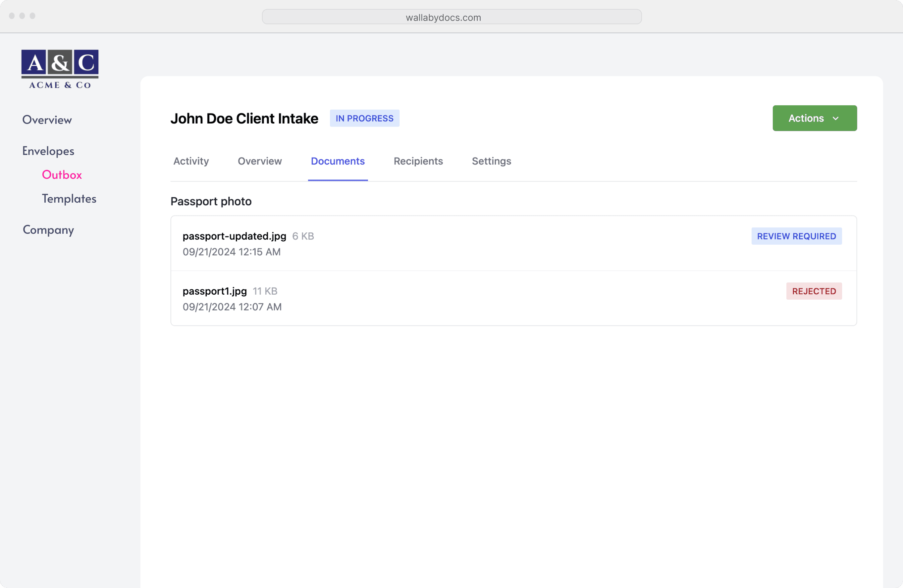Click the Passport photo section heading
Viewport: 903px width, 588px height.
coord(211,201)
